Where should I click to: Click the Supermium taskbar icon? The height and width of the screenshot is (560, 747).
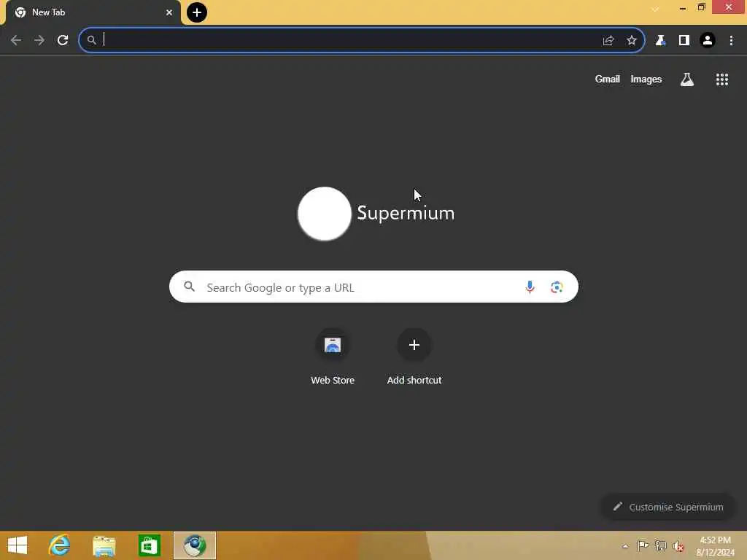pos(195,545)
